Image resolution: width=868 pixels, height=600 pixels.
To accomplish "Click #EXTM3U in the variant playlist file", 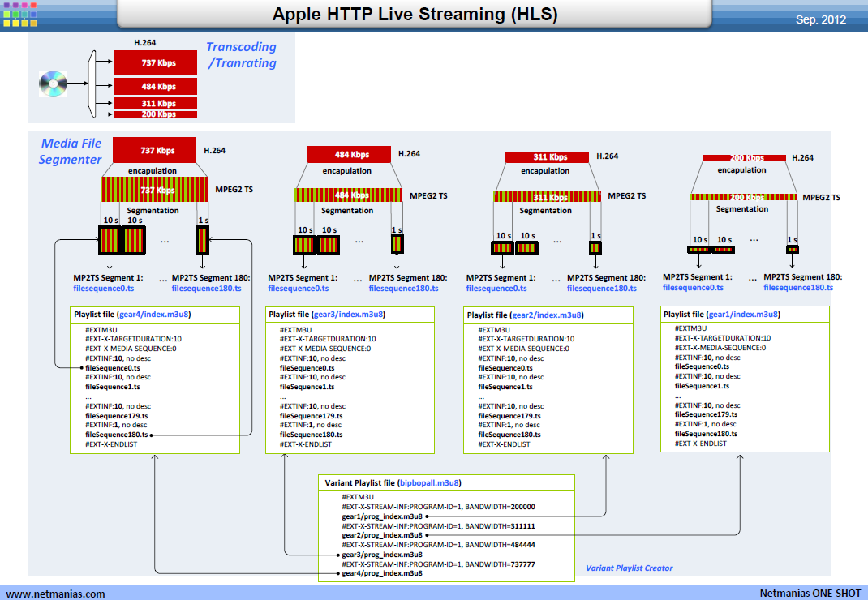I will [358, 497].
